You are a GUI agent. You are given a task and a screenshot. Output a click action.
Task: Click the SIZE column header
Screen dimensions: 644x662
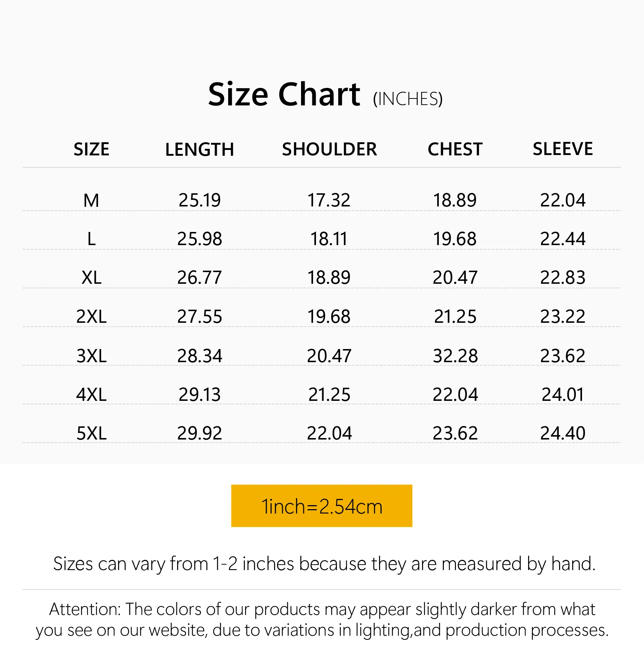91,149
